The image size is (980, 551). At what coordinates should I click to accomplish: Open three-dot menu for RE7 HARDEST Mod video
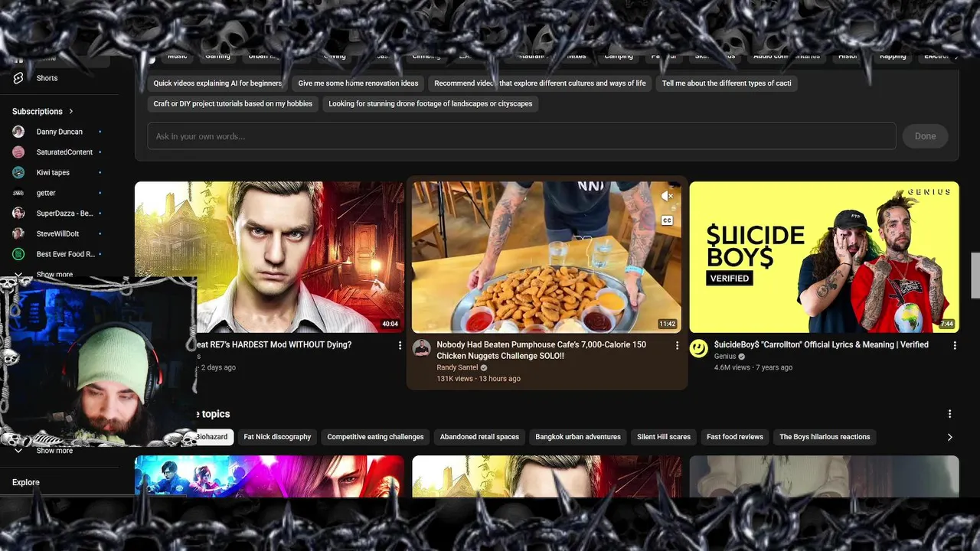(x=400, y=346)
